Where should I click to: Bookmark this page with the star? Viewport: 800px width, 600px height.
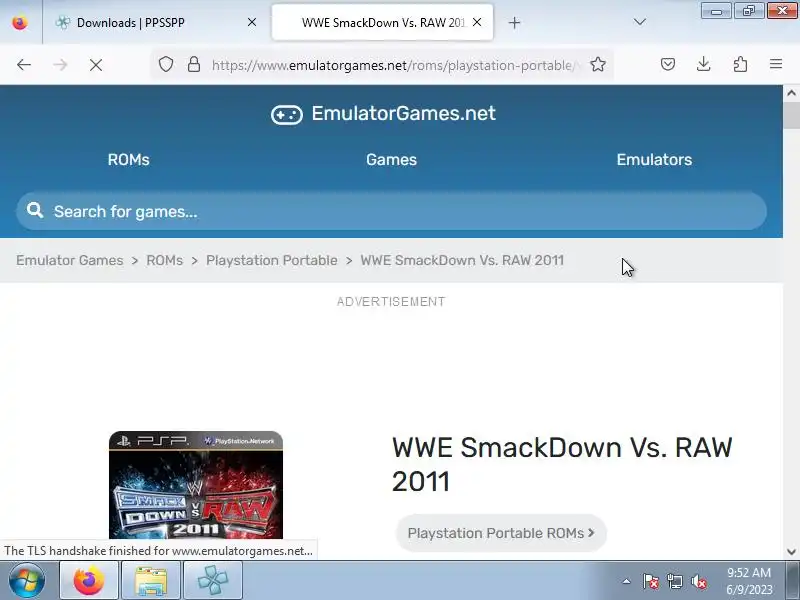(597, 64)
